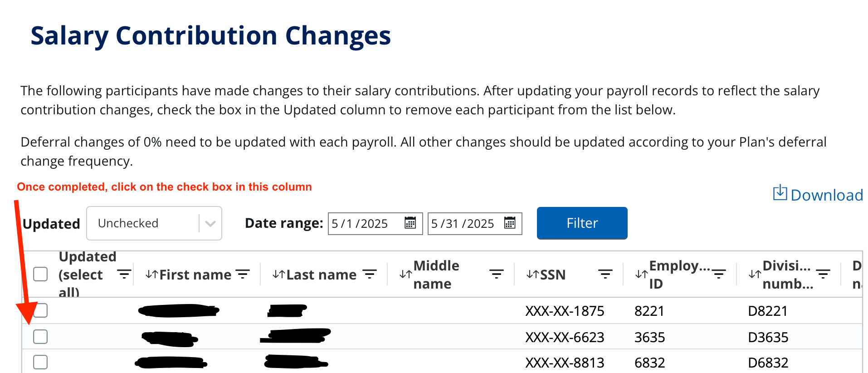This screenshot has width=868, height=373.
Task: Check the Updated box for SSN ending 6623
Action: click(40, 337)
